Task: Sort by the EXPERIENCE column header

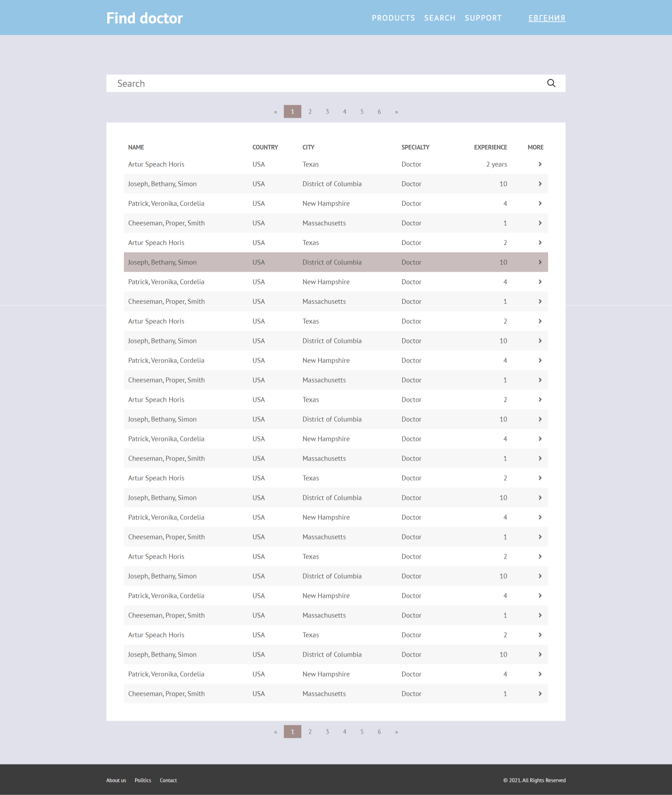Action: (490, 147)
